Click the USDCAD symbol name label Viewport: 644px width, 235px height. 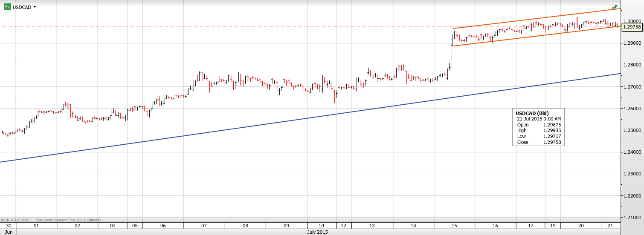pyautogui.click(x=22, y=7)
